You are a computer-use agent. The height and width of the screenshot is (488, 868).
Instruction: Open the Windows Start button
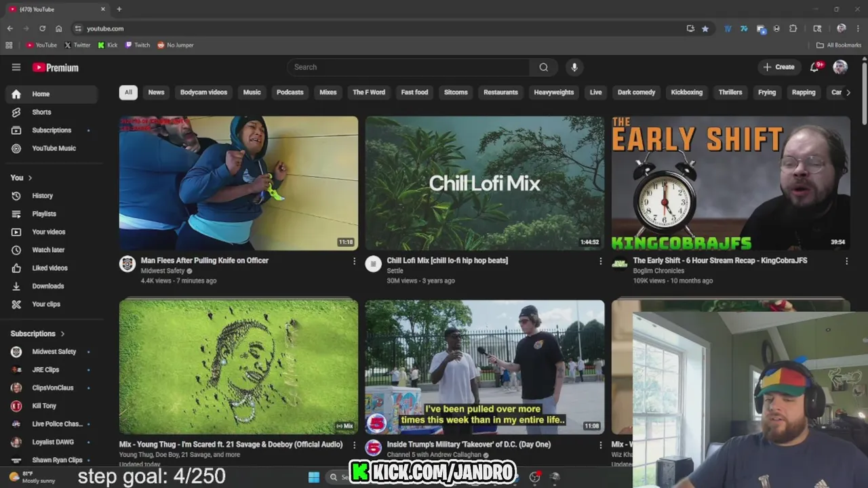coord(314,477)
